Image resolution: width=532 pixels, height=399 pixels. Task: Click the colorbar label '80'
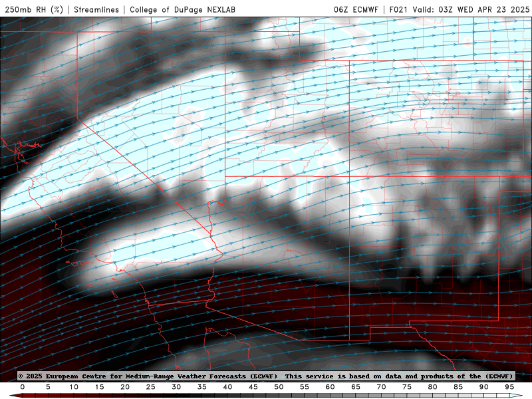(x=432, y=387)
